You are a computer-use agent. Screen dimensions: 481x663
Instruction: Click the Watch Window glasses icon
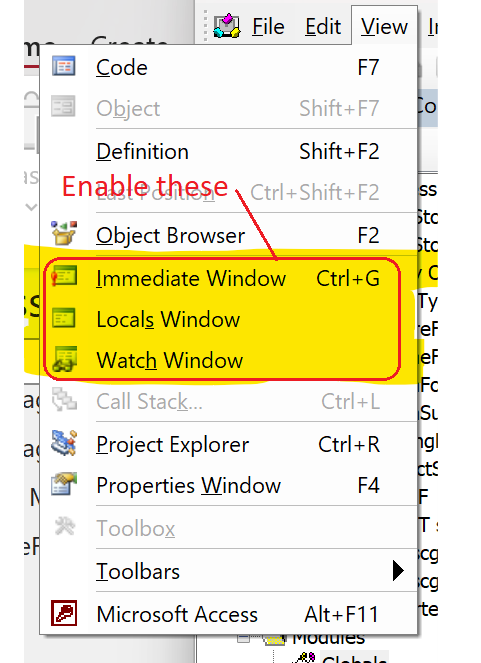(64, 359)
